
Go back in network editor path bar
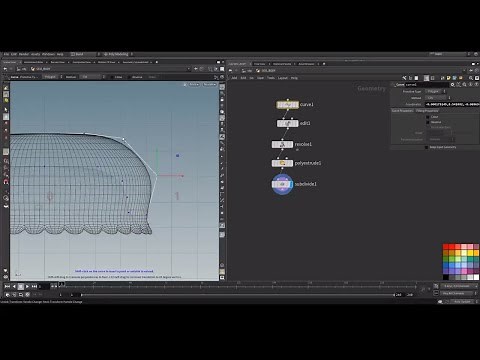point(230,71)
